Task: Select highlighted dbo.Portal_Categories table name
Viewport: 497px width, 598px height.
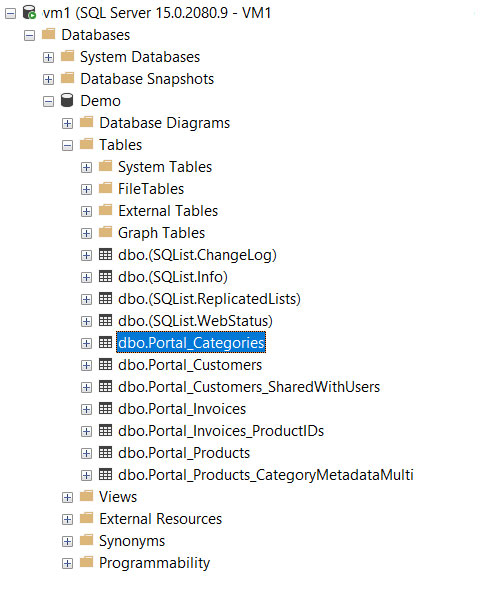Action: 191,343
